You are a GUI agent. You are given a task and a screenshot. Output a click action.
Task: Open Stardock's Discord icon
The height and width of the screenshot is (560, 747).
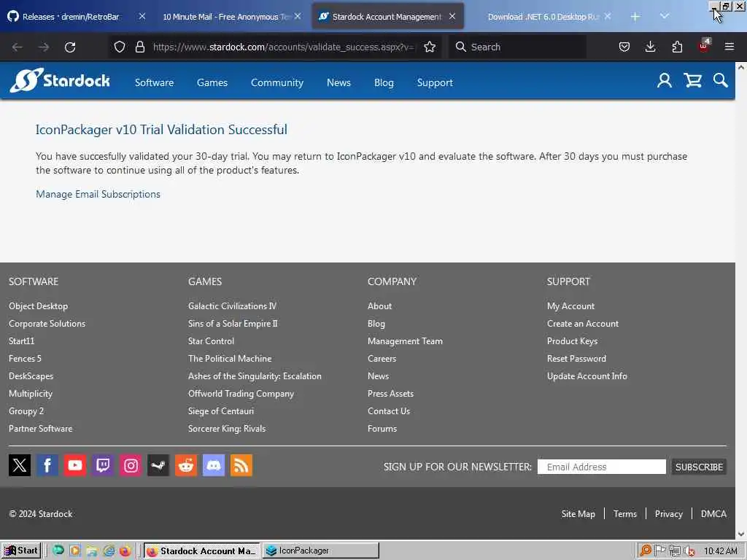(x=214, y=464)
